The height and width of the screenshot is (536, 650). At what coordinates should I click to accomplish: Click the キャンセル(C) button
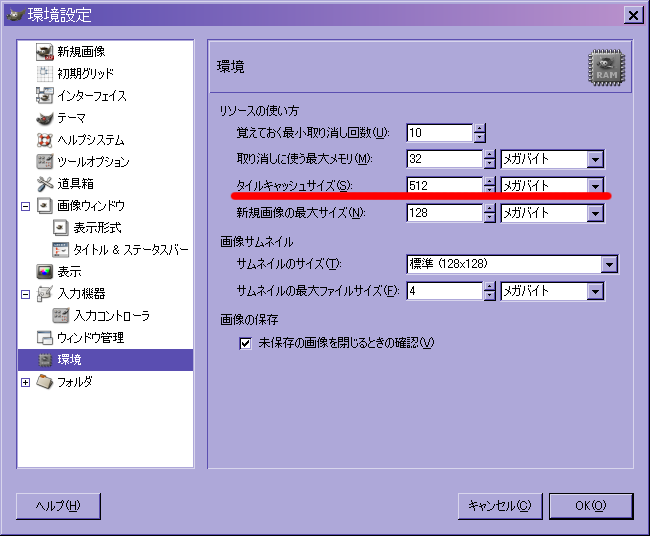[x=500, y=506]
